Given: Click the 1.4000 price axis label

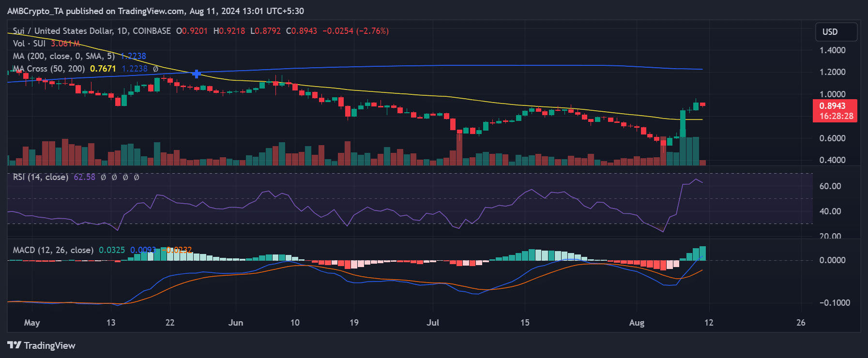Looking at the screenshot, I should coord(833,50).
